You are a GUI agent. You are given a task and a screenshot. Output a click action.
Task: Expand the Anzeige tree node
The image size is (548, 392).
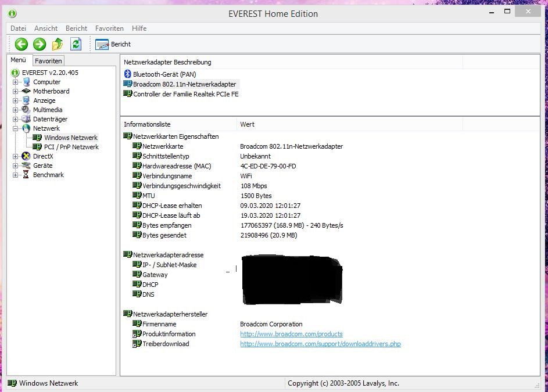(15, 100)
